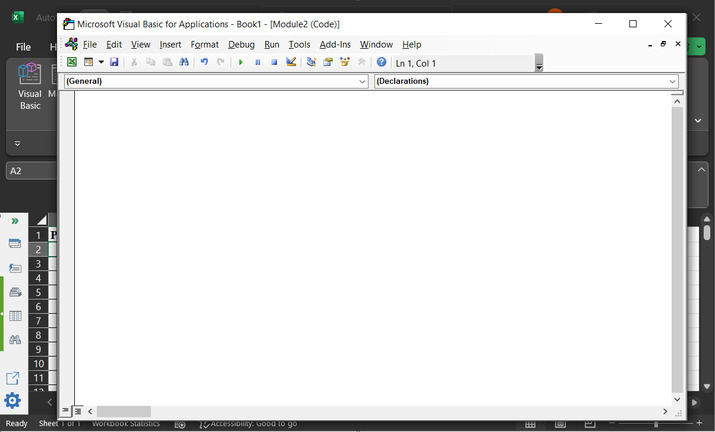Expand the side panel double chevron
715x432 pixels.
[15, 221]
